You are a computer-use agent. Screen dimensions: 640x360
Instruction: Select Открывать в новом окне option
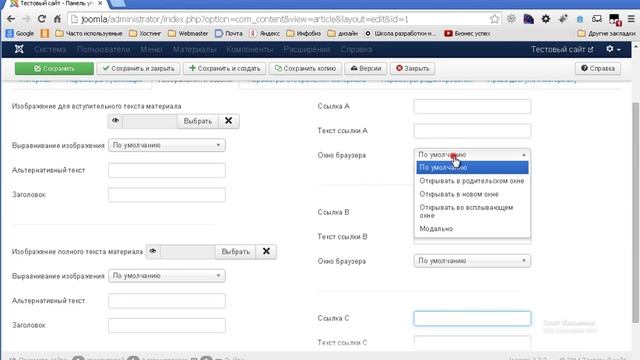point(472,194)
